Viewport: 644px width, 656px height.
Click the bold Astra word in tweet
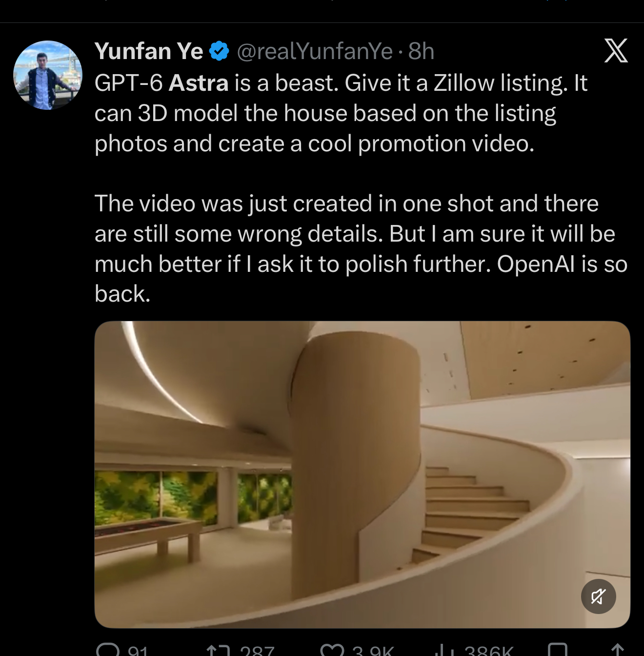199,83
